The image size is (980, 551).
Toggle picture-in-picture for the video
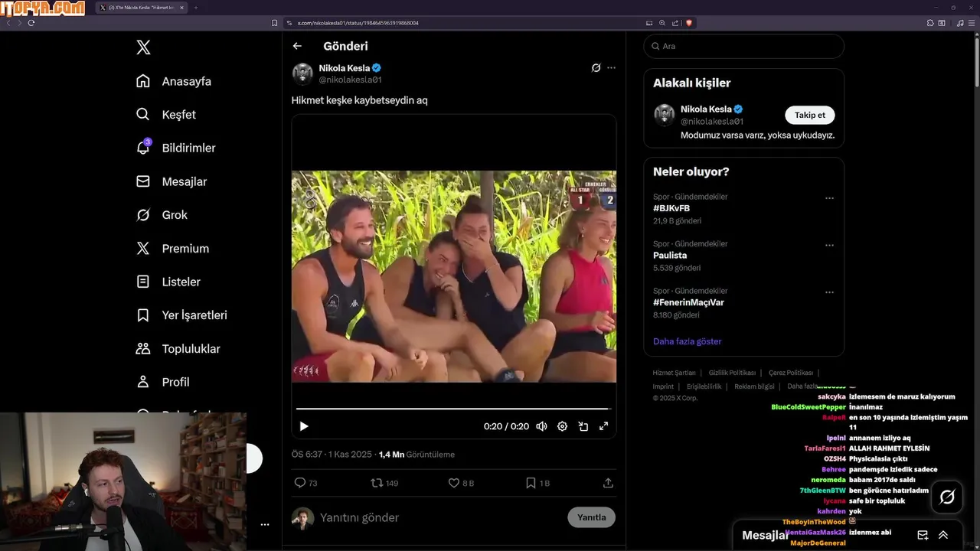coord(583,426)
